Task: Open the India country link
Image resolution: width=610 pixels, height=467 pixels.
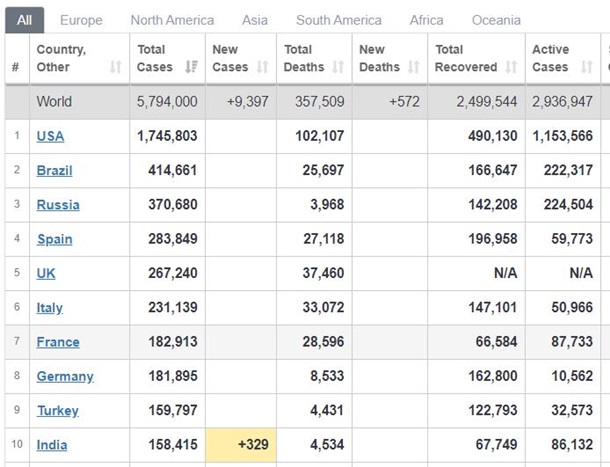Action: point(52,445)
